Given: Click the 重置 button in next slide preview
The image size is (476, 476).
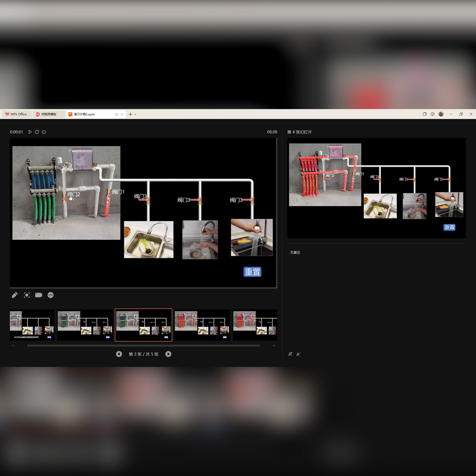Looking at the screenshot, I should click(x=449, y=227).
